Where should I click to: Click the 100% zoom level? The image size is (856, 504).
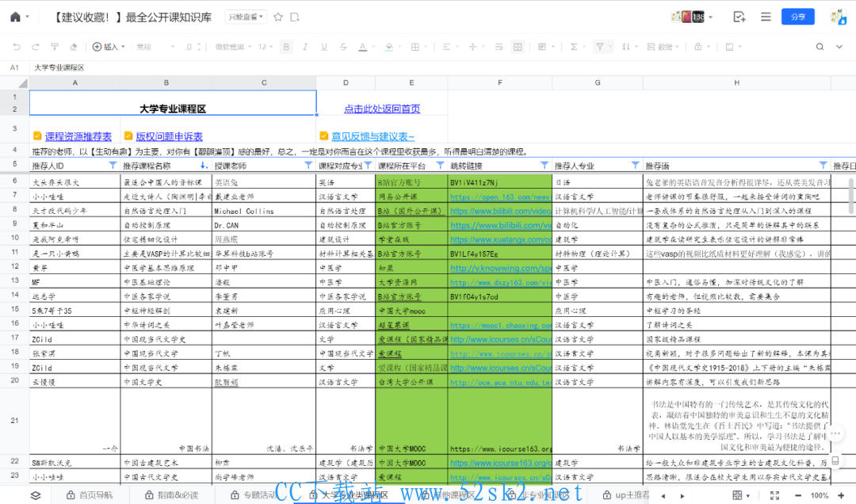[820, 495]
